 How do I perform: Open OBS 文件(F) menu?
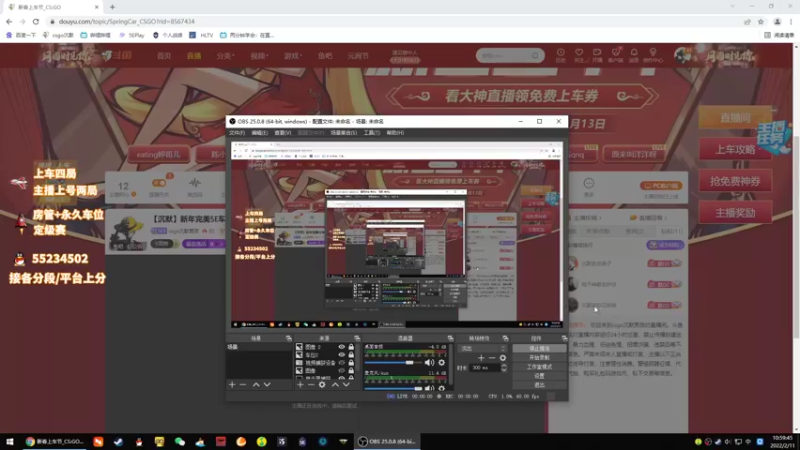coord(237,133)
